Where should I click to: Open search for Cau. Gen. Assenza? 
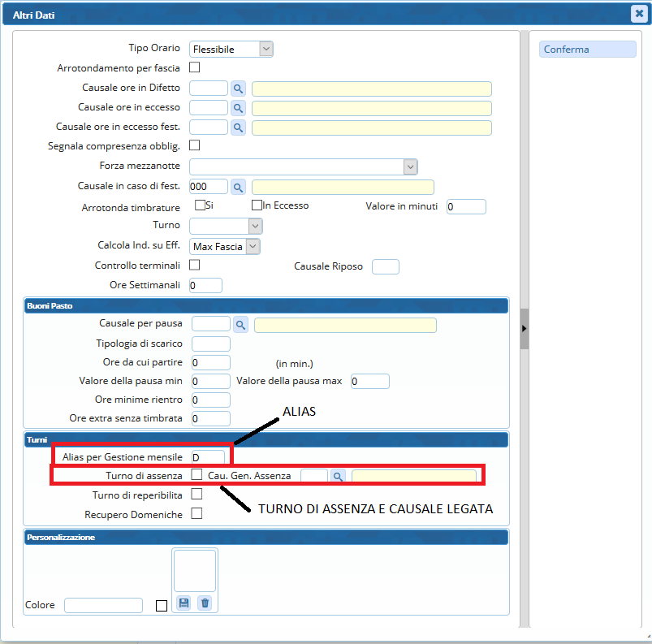339,476
